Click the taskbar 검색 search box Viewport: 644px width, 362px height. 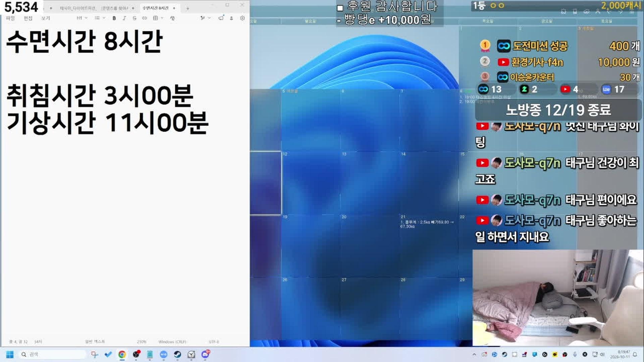[x=52, y=354]
